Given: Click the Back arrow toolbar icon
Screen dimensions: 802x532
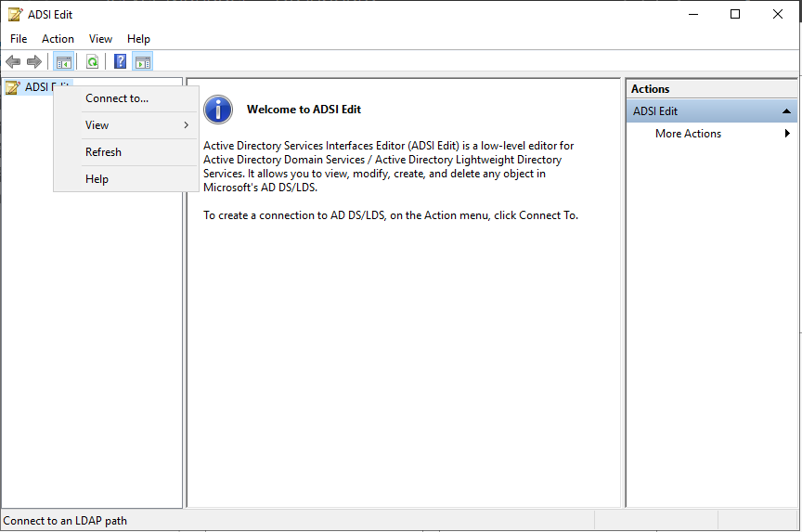Looking at the screenshot, I should pyautogui.click(x=13, y=62).
